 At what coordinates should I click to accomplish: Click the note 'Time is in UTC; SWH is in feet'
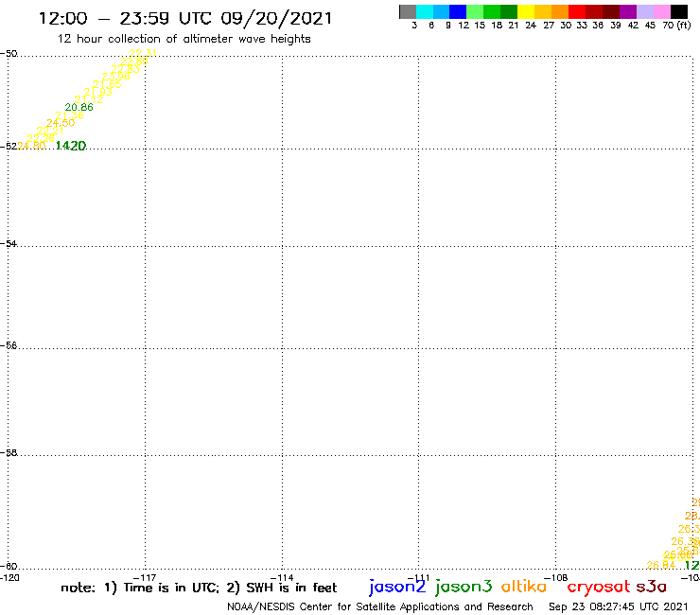tap(199, 588)
